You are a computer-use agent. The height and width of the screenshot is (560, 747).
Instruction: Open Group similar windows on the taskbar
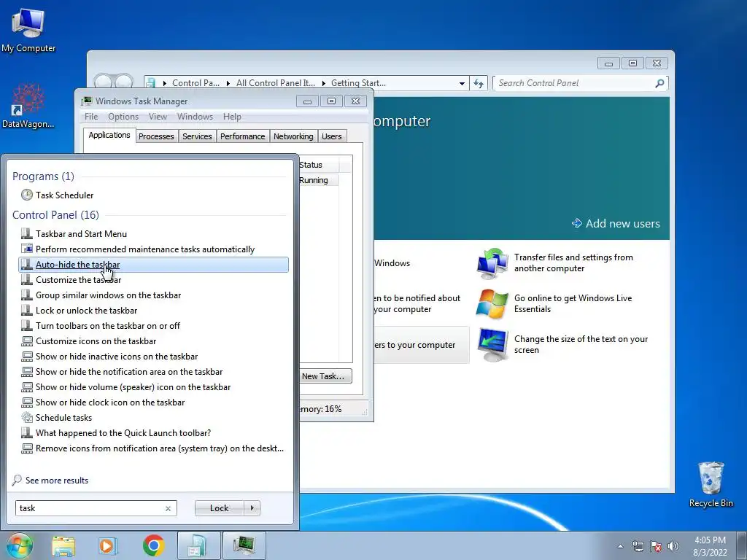click(154, 295)
